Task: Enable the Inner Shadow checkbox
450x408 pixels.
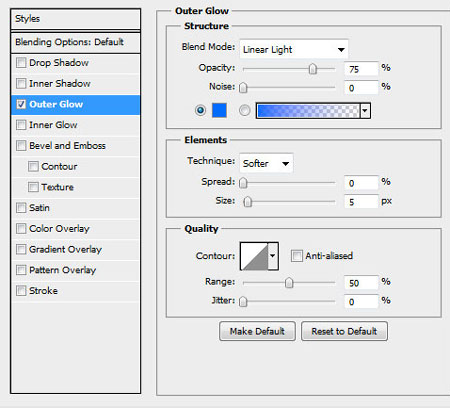Action: point(21,83)
